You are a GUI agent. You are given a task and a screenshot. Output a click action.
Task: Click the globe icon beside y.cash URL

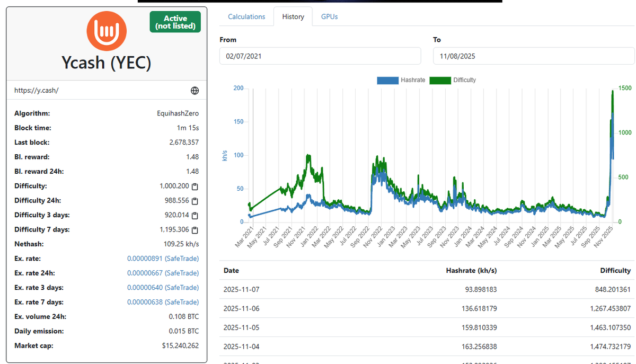[x=195, y=91]
